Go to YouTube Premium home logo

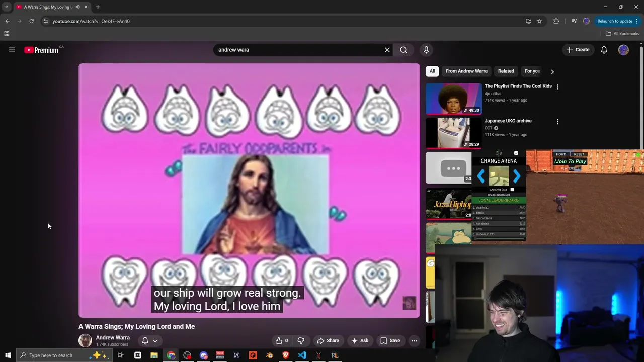click(41, 50)
